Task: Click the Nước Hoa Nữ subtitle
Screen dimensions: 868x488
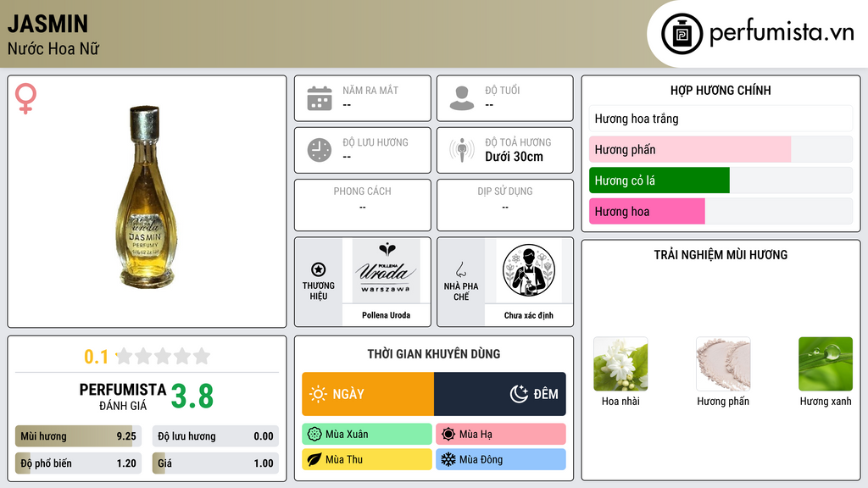Action: (53, 48)
